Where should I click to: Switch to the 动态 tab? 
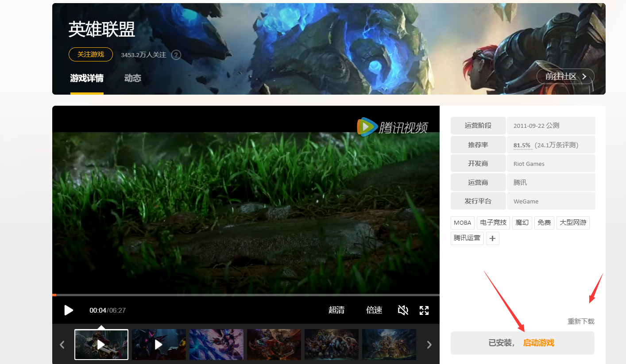133,78
